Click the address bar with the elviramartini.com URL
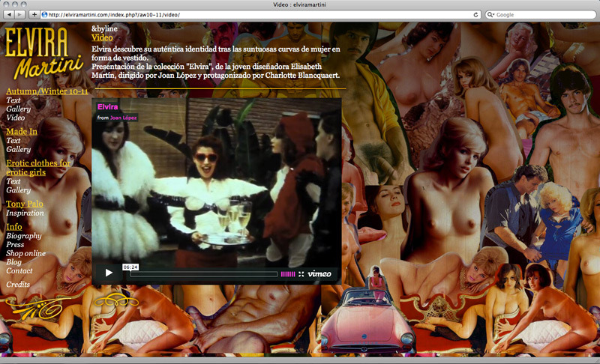Viewport: 600px width, 364px height. click(x=260, y=14)
